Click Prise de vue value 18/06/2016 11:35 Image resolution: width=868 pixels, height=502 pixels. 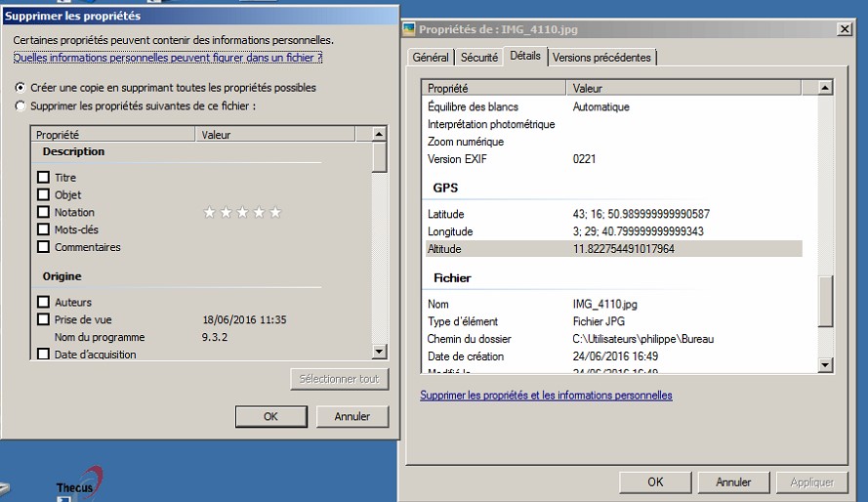245,319
